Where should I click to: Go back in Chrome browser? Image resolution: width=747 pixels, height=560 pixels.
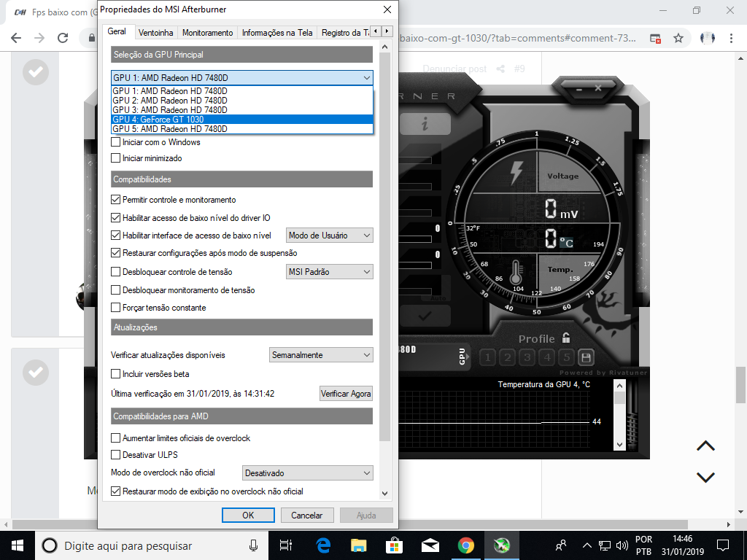tap(16, 38)
